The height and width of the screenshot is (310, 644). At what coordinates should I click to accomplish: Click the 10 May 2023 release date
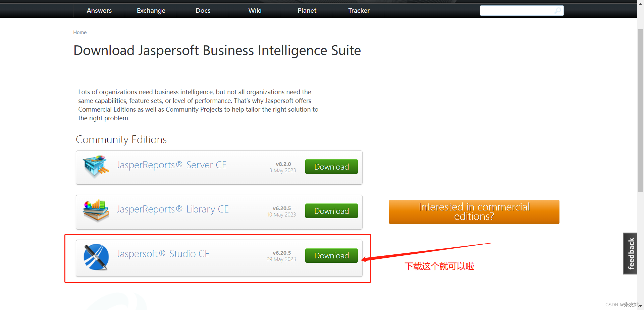(x=281, y=214)
